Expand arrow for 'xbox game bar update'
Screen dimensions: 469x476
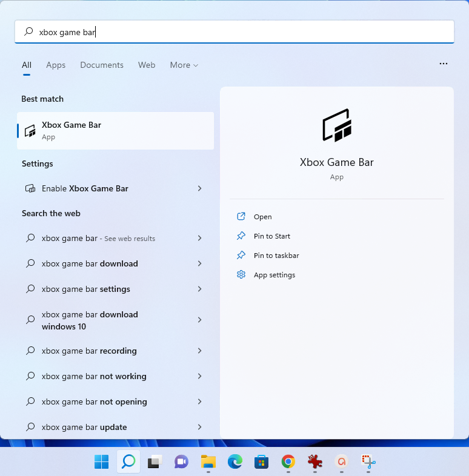click(199, 427)
